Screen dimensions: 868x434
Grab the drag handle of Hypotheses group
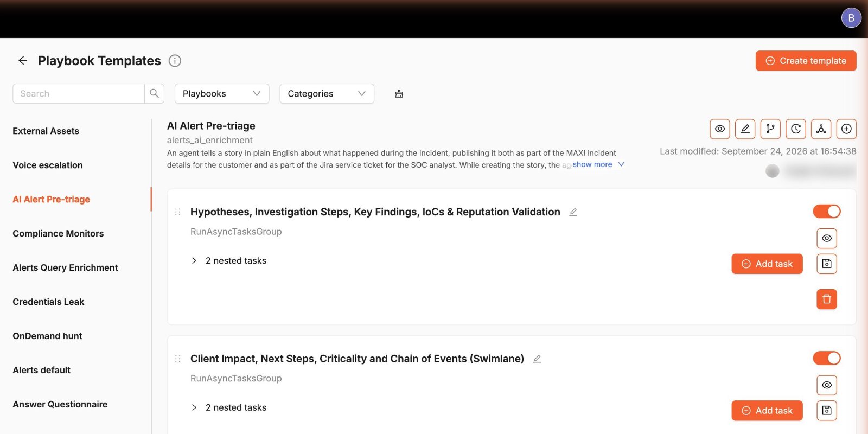pyautogui.click(x=178, y=212)
